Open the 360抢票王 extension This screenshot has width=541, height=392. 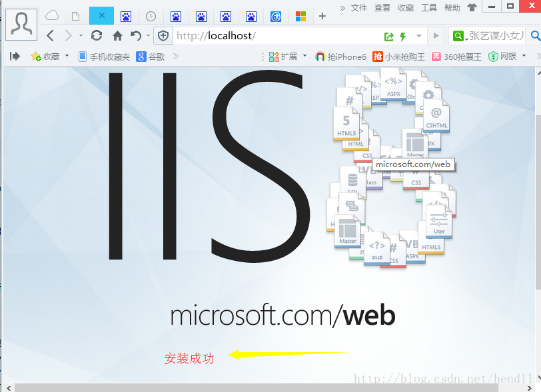coord(456,57)
